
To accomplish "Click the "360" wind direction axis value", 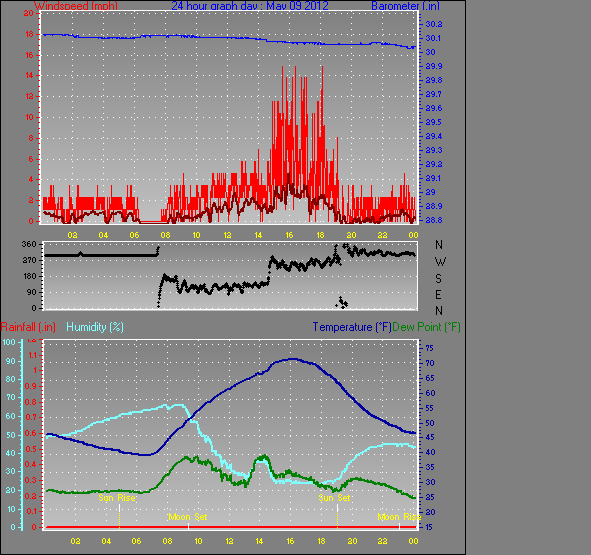I will (29, 244).
